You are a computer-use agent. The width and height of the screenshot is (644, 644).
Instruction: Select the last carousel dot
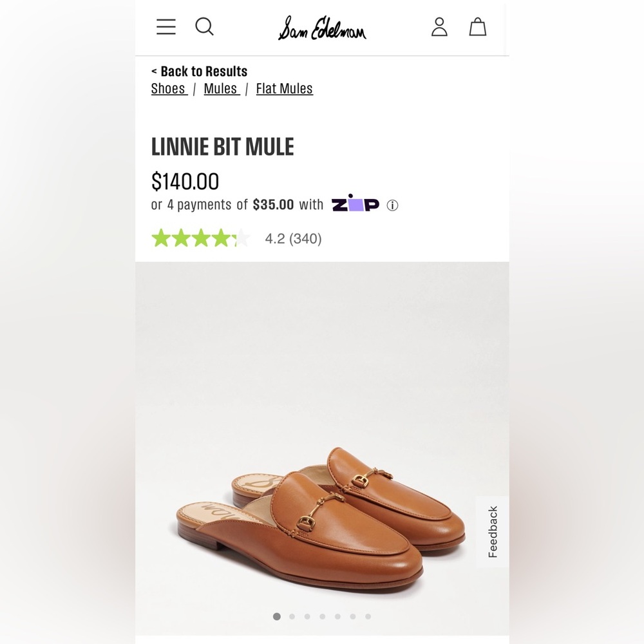point(368,616)
